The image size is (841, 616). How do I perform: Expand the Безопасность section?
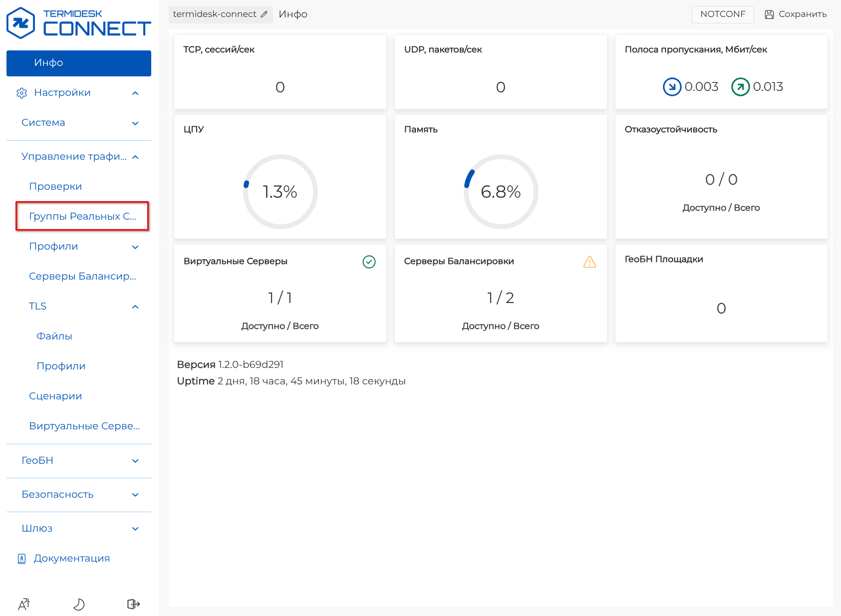[135, 495]
